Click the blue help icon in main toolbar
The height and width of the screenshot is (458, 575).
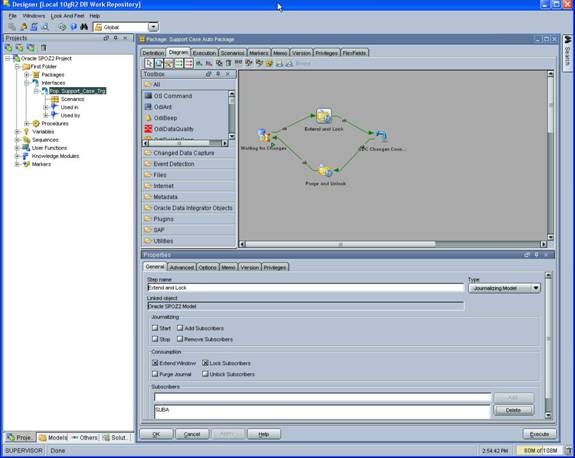click(x=73, y=27)
